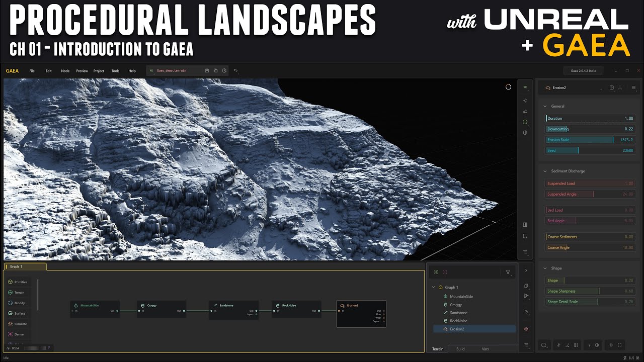Click the save-as copy icon in toolbar
644x362 pixels.
point(215,71)
